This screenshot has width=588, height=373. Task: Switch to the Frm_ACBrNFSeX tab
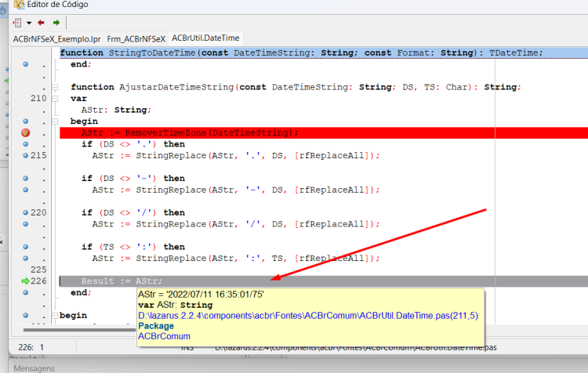[x=136, y=39]
